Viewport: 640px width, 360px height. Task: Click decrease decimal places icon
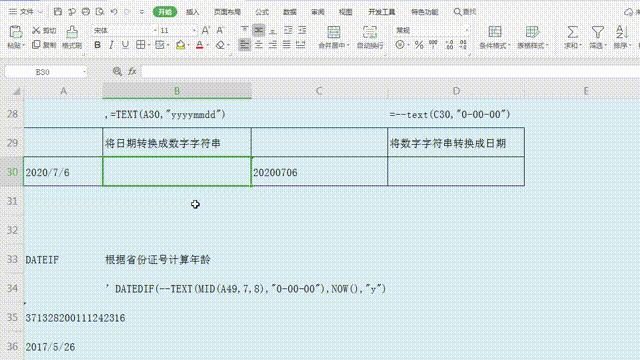pos(463,45)
